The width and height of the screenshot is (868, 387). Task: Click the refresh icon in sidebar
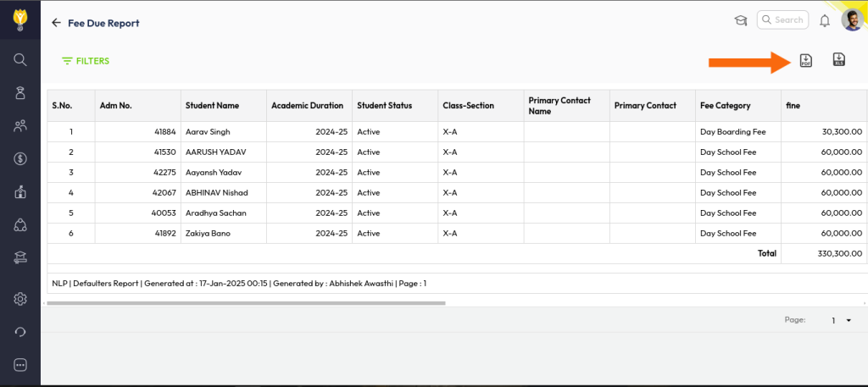(x=20, y=331)
